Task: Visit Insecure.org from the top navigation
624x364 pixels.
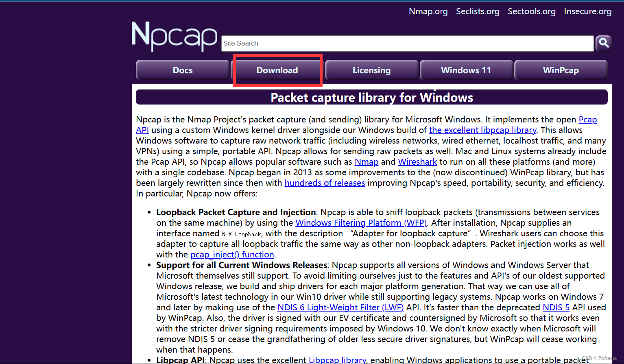Action: click(x=587, y=11)
